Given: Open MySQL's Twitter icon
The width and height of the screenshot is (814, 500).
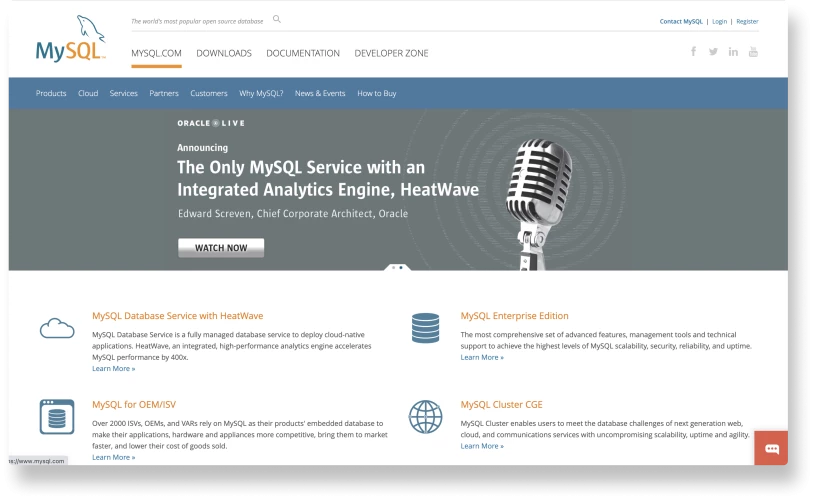Looking at the screenshot, I should point(713,51).
